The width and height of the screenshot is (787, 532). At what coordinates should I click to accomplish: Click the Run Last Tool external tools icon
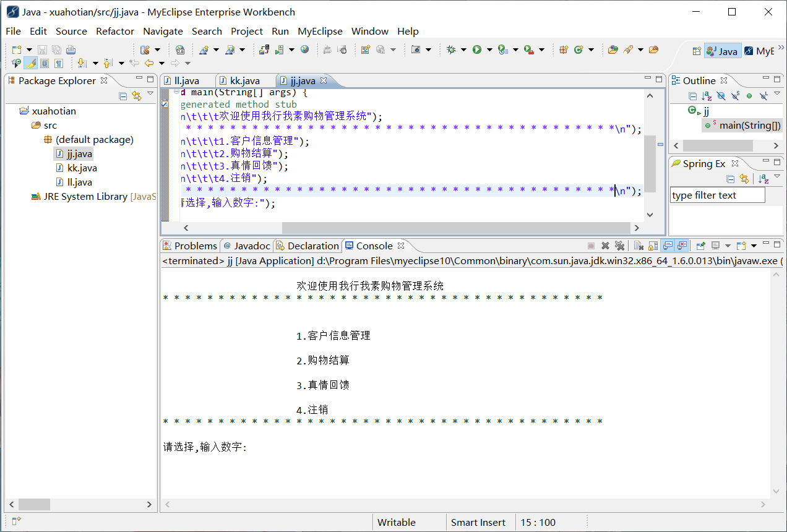(529, 49)
